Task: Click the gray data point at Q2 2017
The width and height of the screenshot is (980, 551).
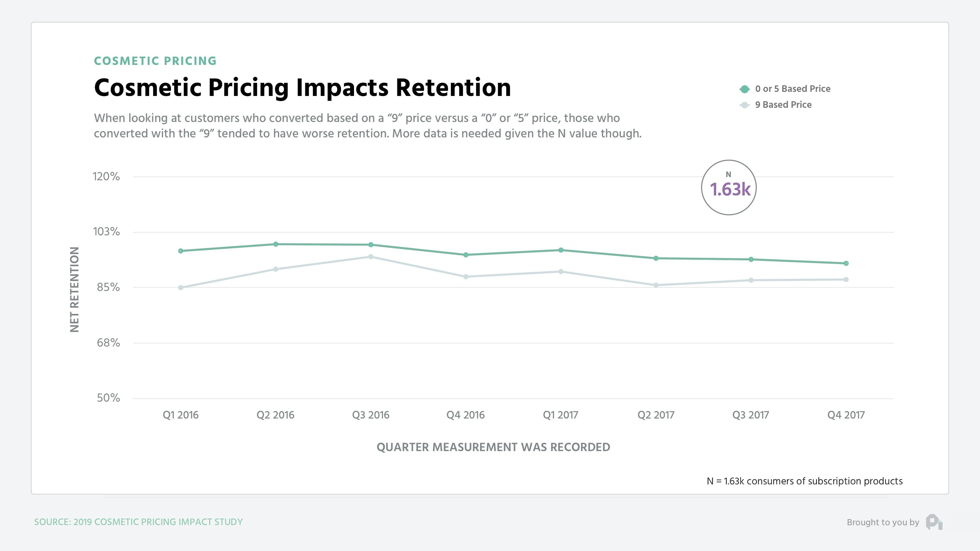Action: [x=656, y=285]
